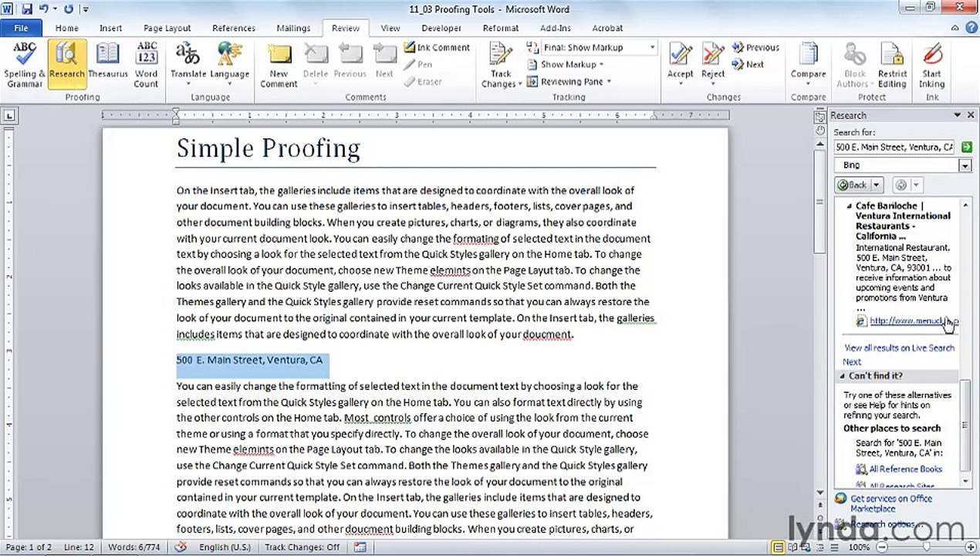Screen dimensions: 980x556
Task: Open Research pane options menu arrow
Action: [x=958, y=115]
